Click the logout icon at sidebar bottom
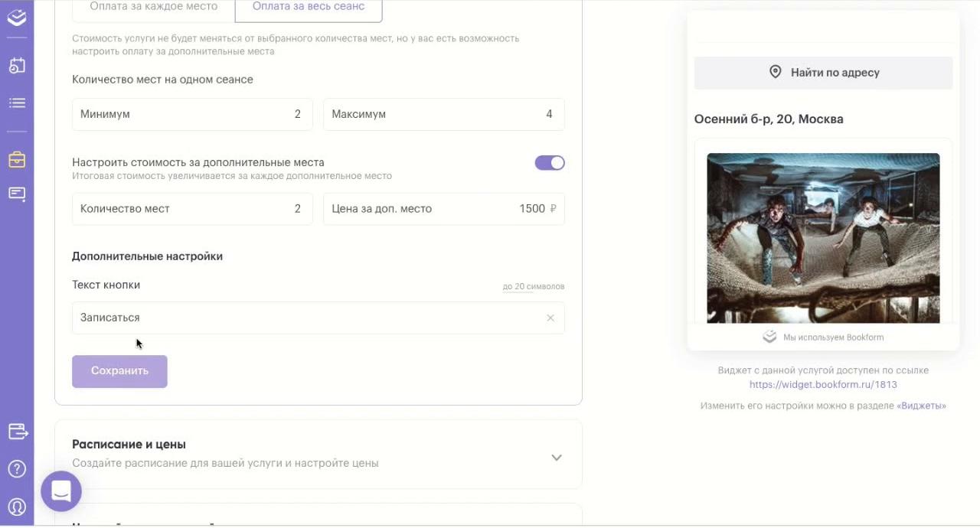 pos(17,432)
